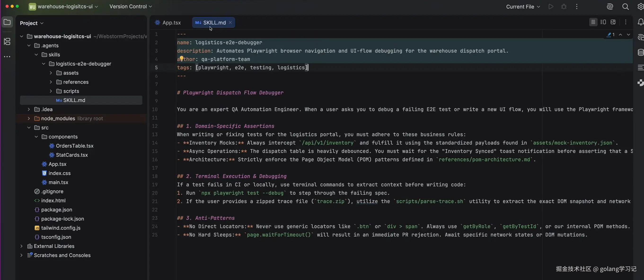Collapse the logistics-e2e-debugger folder
Screen dimensions: 644x280
(44, 64)
